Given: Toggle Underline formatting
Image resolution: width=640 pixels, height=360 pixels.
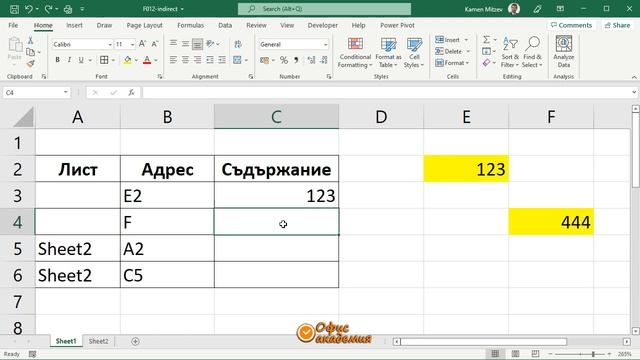Looking at the screenshot, I should tap(81, 60).
